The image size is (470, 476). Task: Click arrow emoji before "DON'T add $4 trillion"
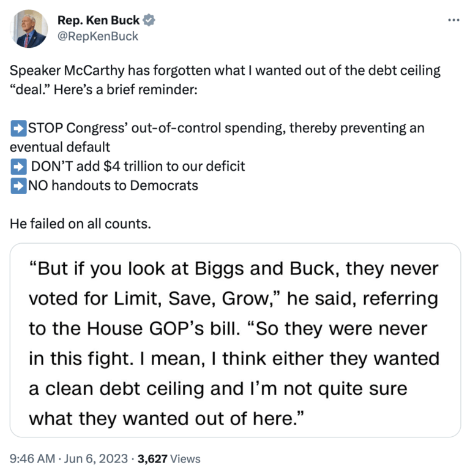click(18, 166)
